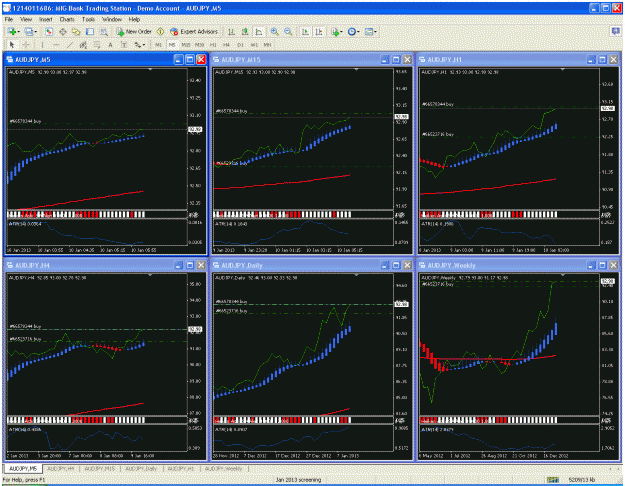The height and width of the screenshot is (486, 625).
Task: Zoom out on the chart
Action: click(288, 31)
